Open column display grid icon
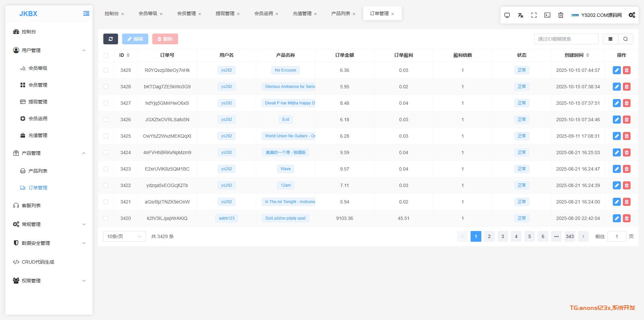The height and width of the screenshot is (320, 644). point(610,39)
